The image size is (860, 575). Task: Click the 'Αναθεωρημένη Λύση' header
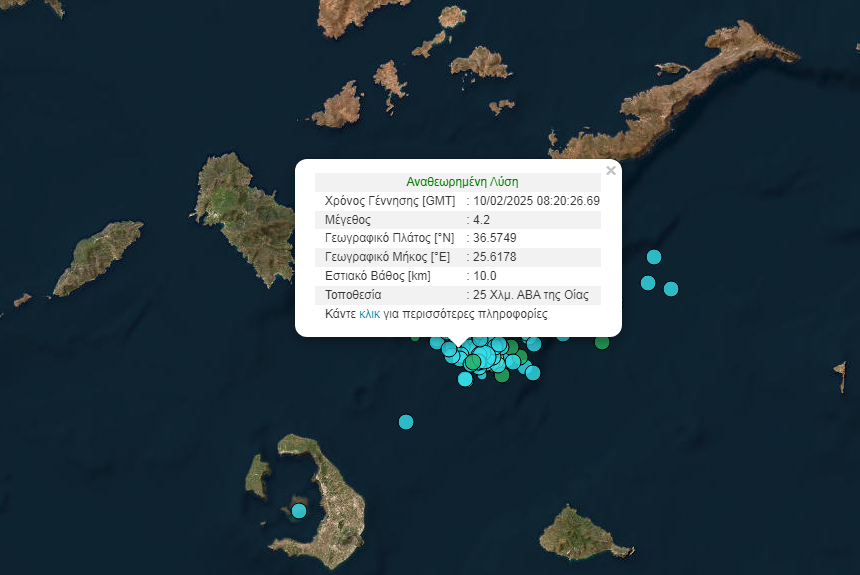click(x=462, y=182)
